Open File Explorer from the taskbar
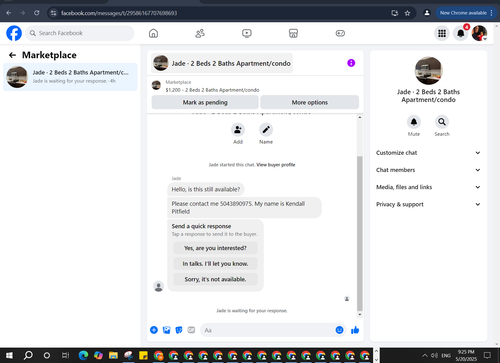This screenshot has width=500, height=363. (x=113, y=355)
